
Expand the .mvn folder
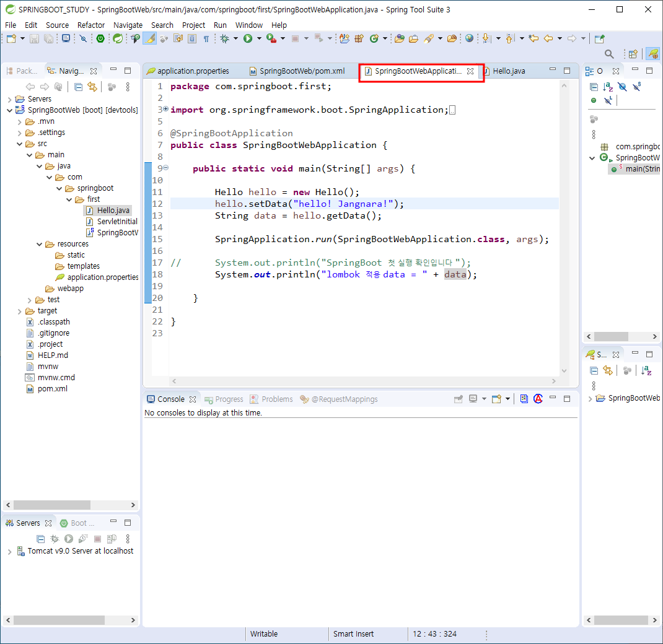coord(19,122)
